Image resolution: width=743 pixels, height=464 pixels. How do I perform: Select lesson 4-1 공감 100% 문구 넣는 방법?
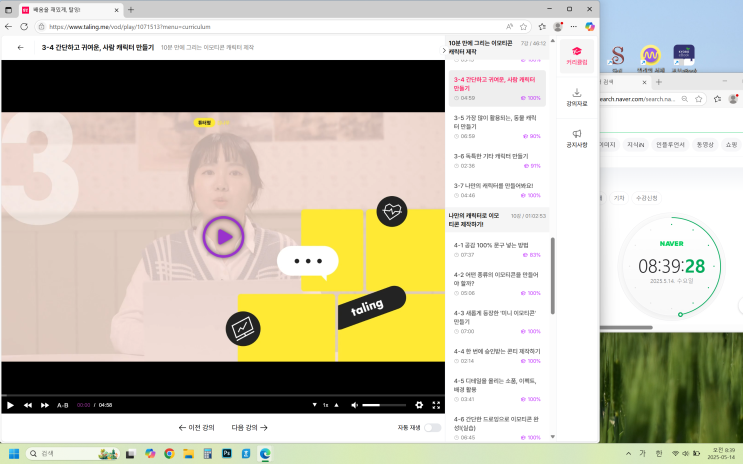497,250
